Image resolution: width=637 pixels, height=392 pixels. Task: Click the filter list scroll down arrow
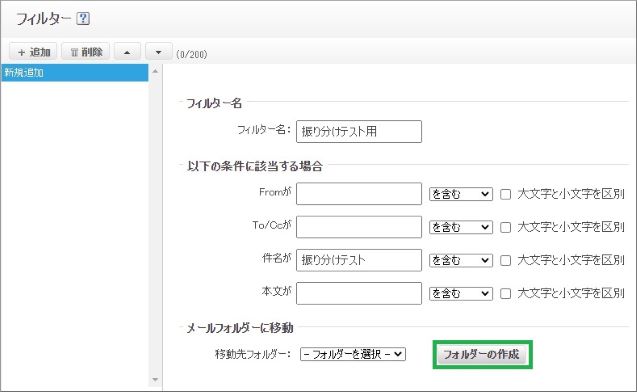(x=155, y=380)
